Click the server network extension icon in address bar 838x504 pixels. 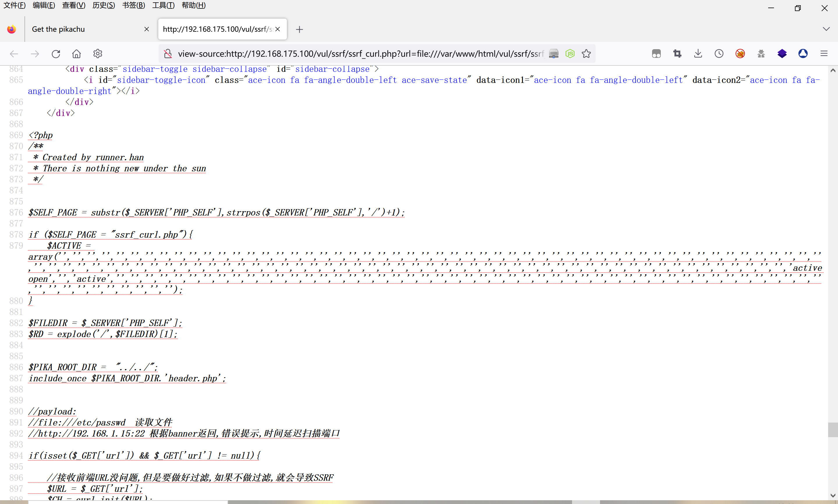[554, 54]
